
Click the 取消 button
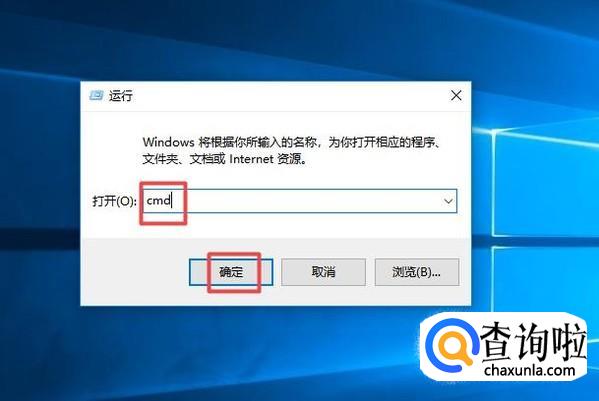click(x=323, y=272)
